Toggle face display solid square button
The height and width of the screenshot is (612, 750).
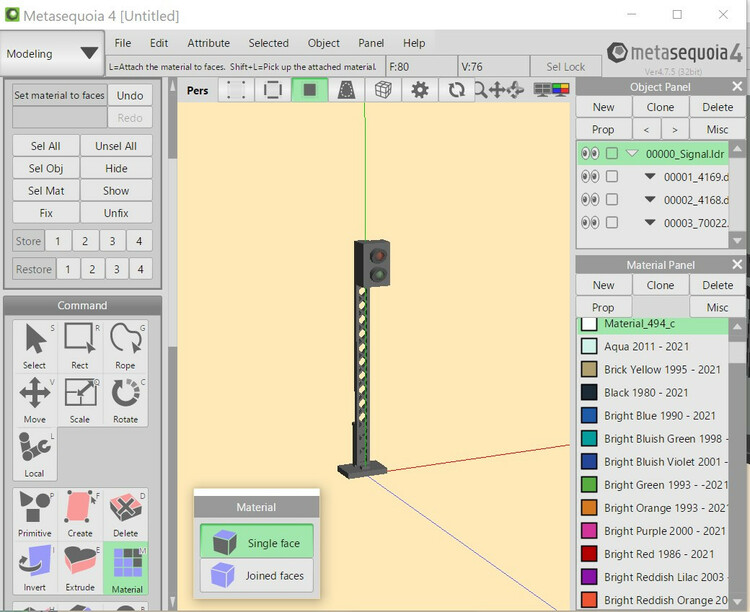click(309, 90)
